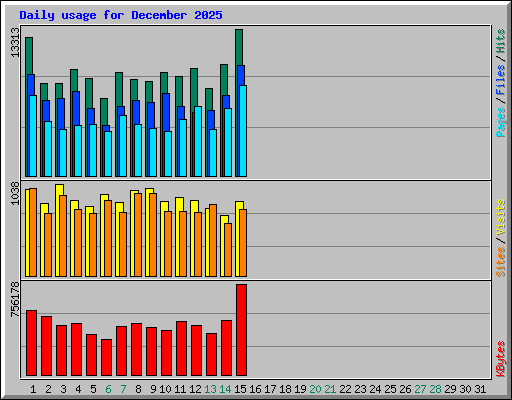Image resolution: width=512 pixels, height=400 pixels.
Task: Click the orange Sites bar for day 1
Action: click(33, 232)
